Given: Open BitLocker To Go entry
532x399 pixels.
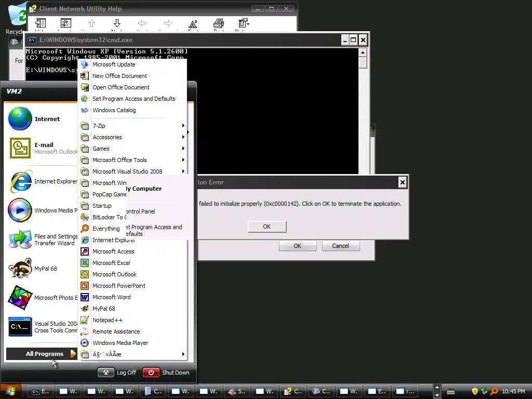Looking at the screenshot, I should [x=102, y=217].
